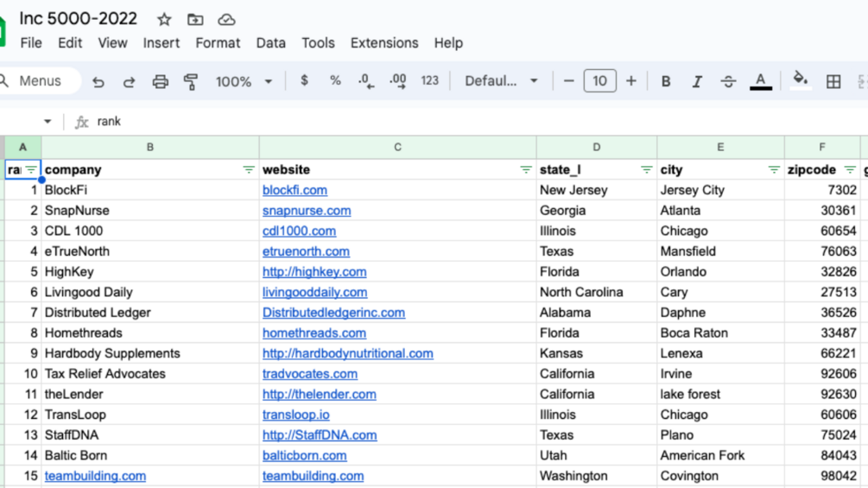Open the company column filter
The width and height of the screenshot is (868, 488).
tap(249, 170)
